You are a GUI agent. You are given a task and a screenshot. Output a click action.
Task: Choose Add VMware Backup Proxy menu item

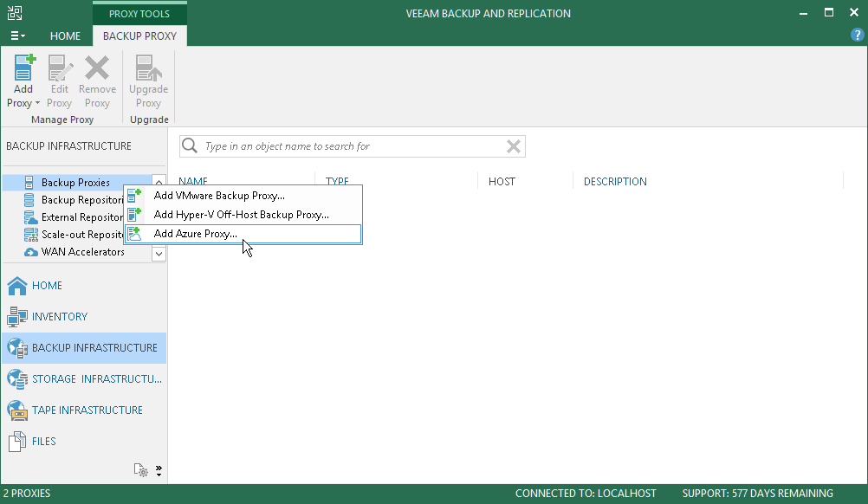(x=243, y=196)
